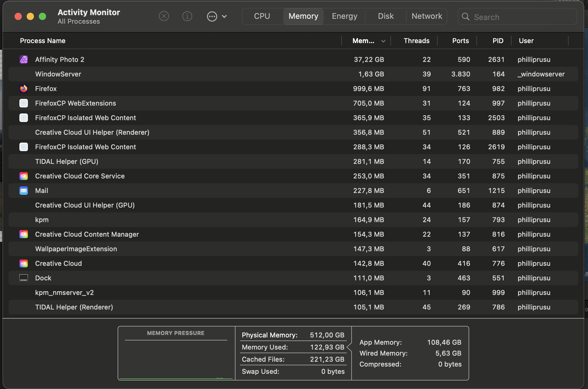This screenshot has height=389, width=588.
Task: Open the more options ellipsis menu
Action: point(216,16)
